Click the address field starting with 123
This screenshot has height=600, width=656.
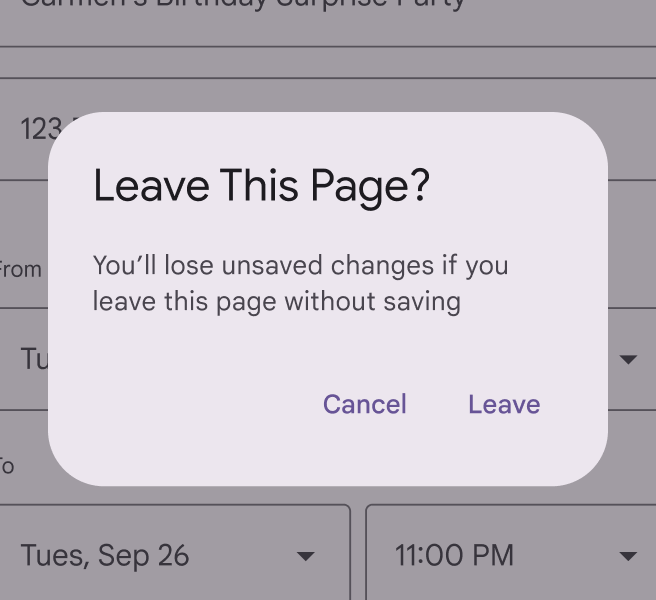(35, 129)
